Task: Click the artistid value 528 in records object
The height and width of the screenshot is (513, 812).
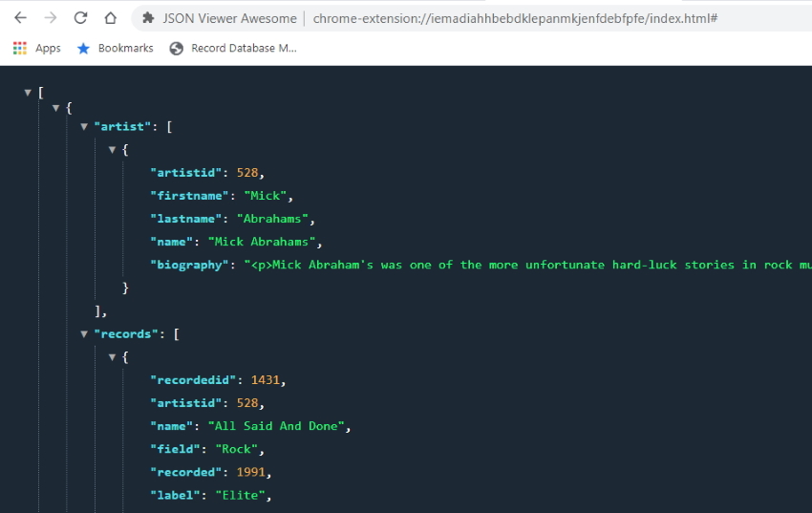Action: (247, 403)
